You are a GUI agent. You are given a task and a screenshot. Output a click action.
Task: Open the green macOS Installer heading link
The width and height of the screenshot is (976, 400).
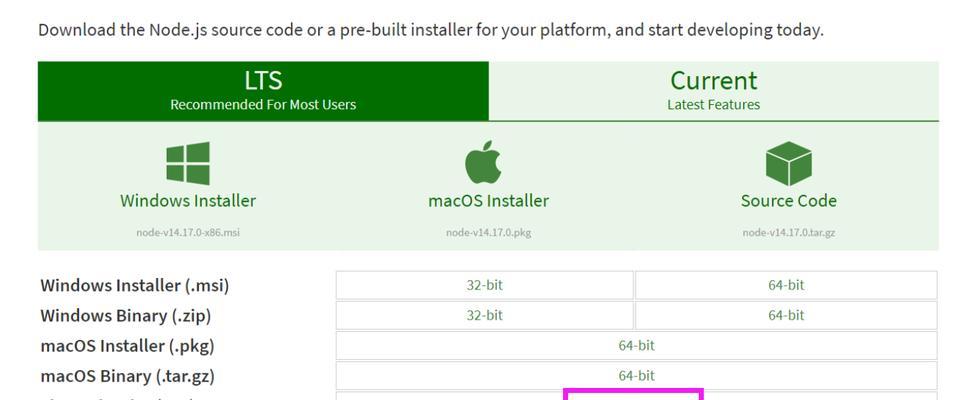tap(489, 201)
